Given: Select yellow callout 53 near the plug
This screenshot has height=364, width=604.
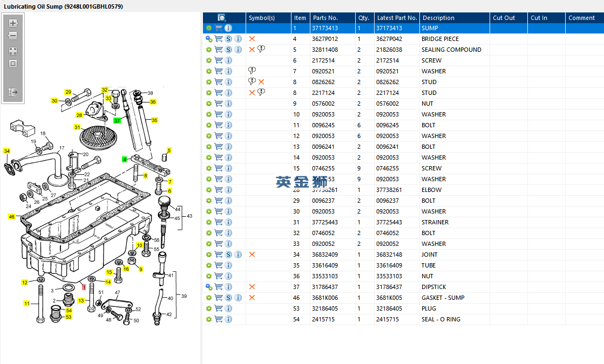Looking at the screenshot, I should tap(69, 317).
